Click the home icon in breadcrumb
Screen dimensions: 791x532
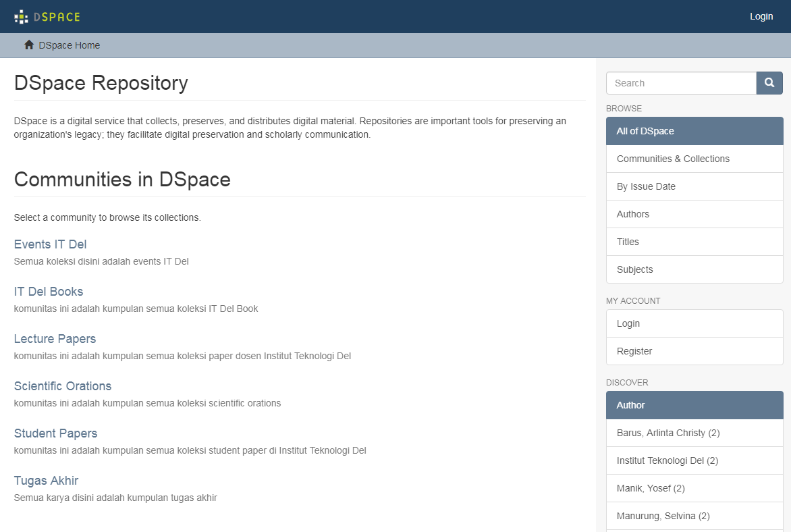pyautogui.click(x=29, y=45)
